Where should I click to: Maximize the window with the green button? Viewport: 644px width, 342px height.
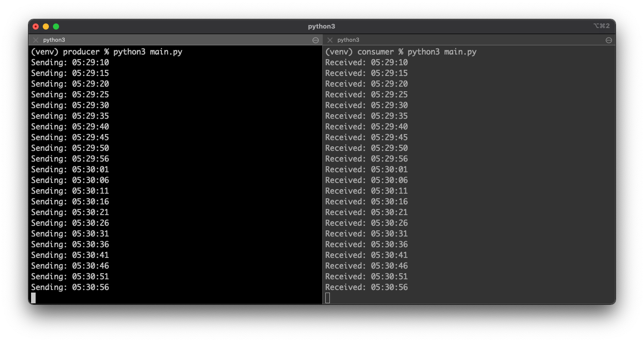coord(56,27)
